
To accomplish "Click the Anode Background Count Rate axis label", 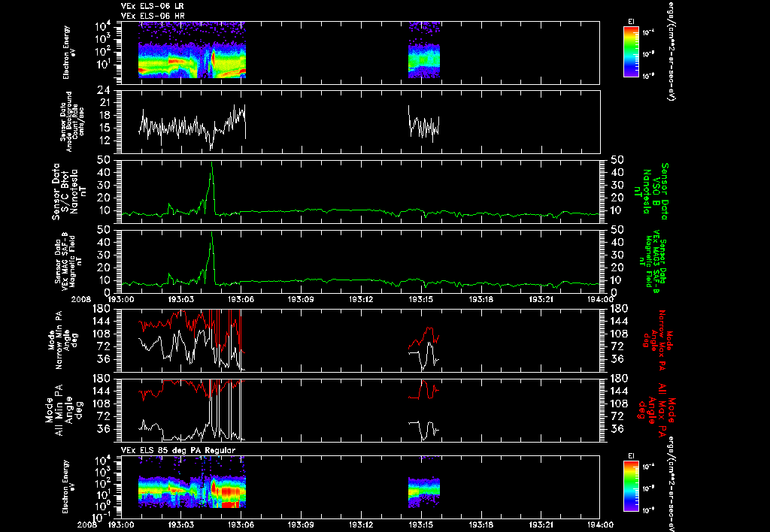I will coord(72,122).
